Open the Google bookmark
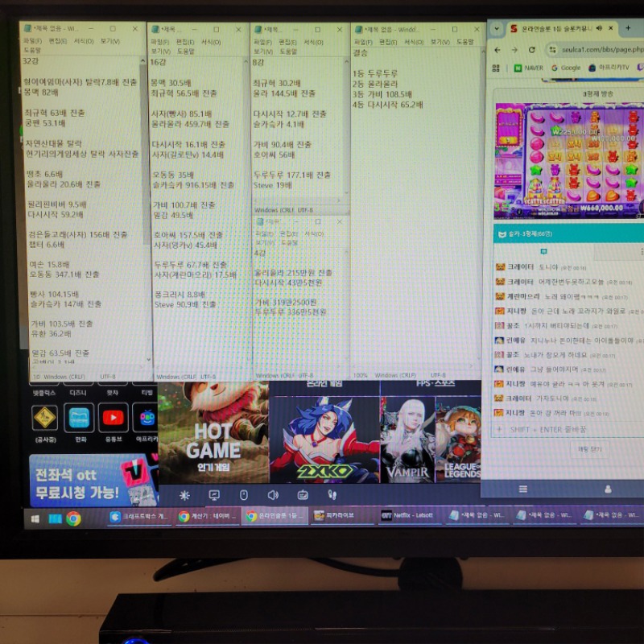 (566, 68)
